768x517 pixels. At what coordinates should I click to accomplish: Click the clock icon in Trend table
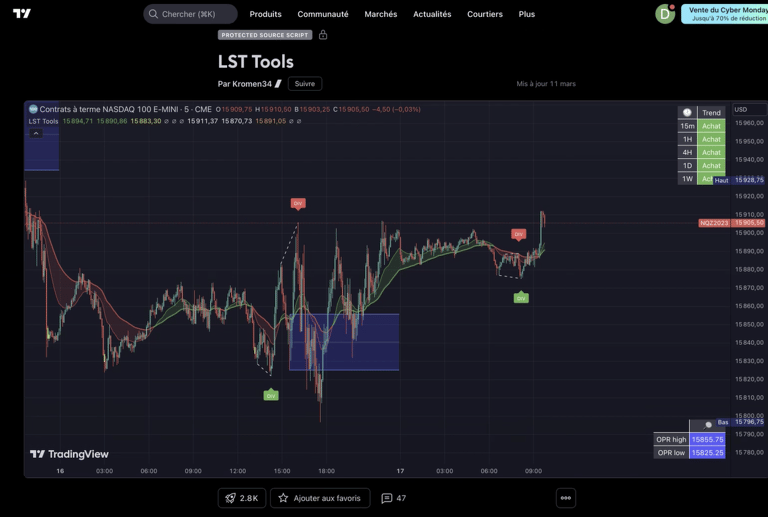point(687,113)
